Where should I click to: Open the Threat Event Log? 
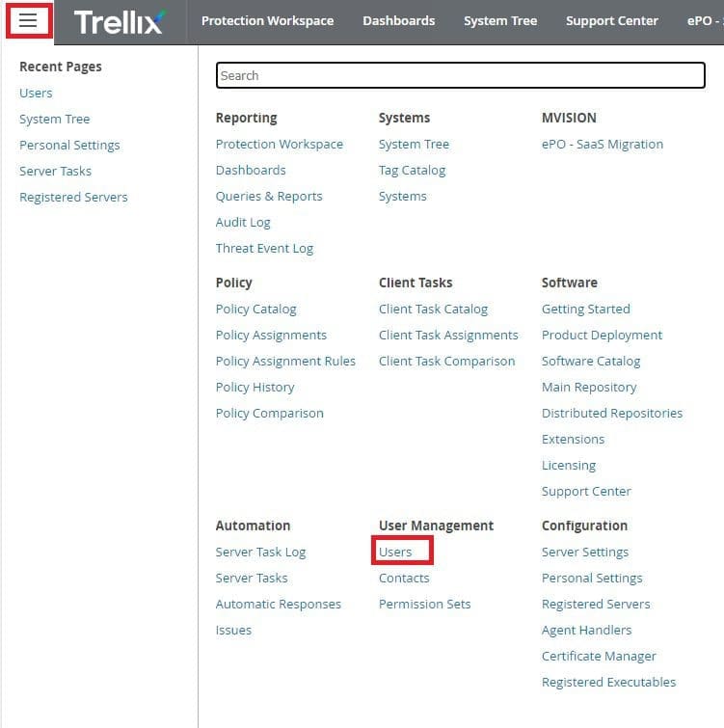[264, 248]
